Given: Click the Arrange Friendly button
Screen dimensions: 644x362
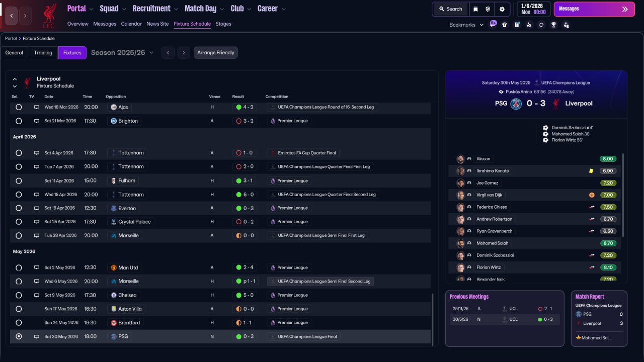Looking at the screenshot, I should click(216, 53).
